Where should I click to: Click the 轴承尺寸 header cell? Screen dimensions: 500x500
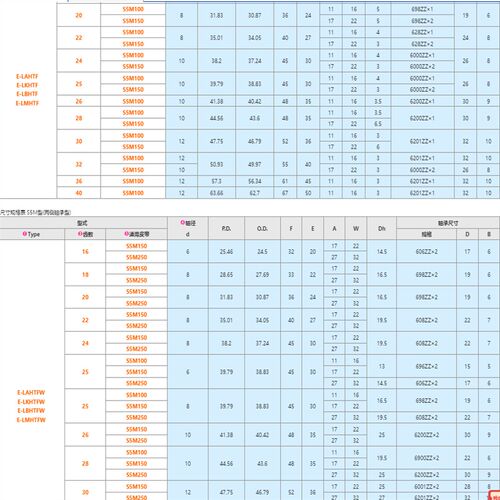tap(448, 223)
